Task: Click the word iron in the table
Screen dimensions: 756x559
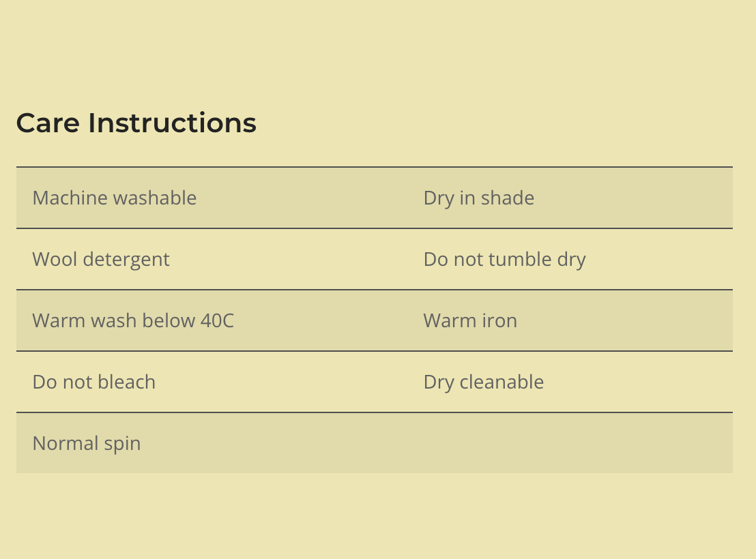Action: point(499,321)
